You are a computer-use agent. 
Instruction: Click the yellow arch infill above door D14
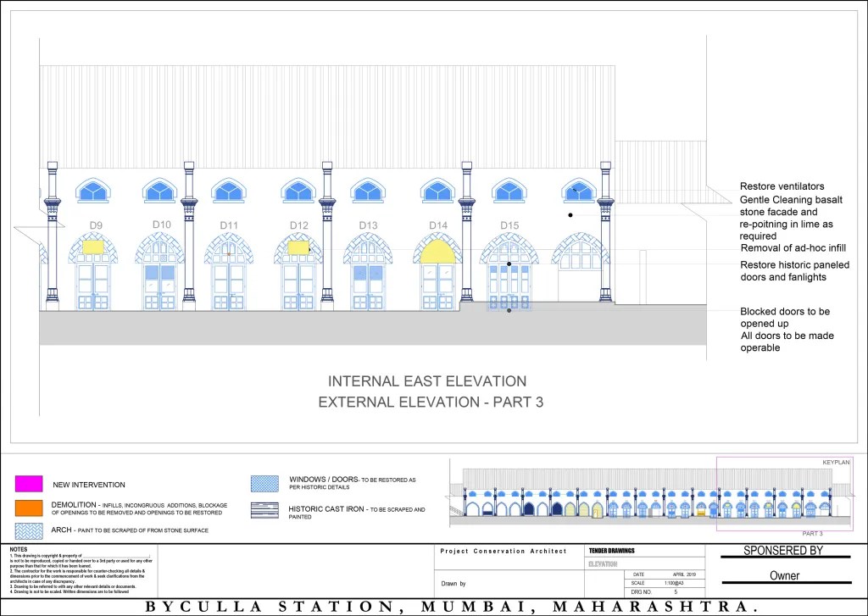(438, 251)
